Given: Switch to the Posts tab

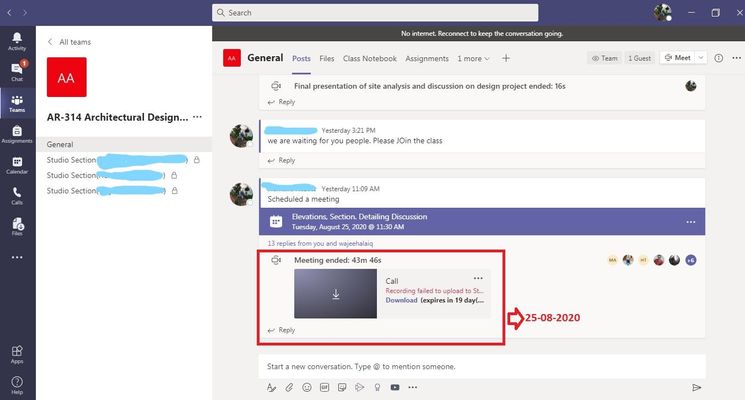Looking at the screenshot, I should [301, 58].
